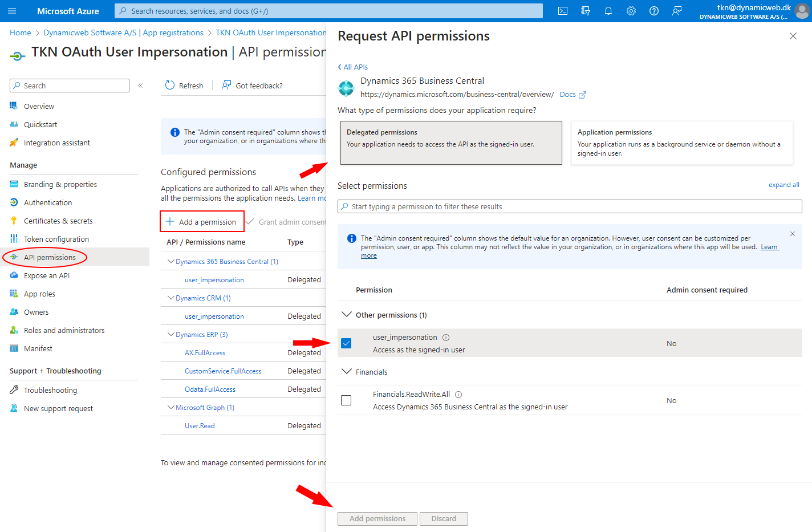Open user_impersonation under Dynamics CRM
812x532 pixels.
coord(214,316)
